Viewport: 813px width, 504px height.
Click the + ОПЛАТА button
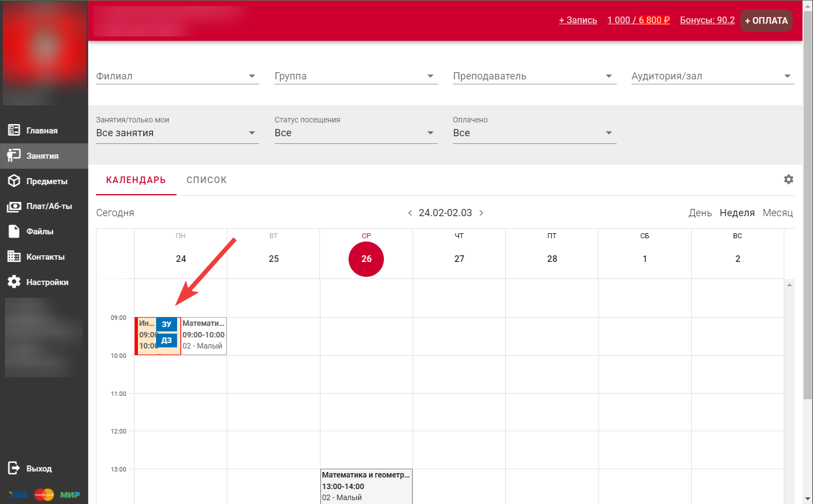766,20
